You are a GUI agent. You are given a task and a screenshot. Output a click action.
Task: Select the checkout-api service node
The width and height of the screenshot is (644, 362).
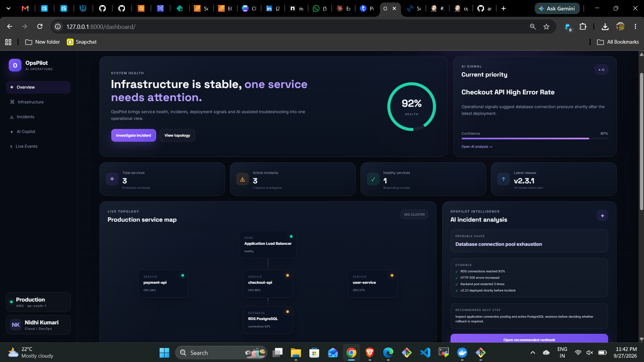(x=268, y=284)
